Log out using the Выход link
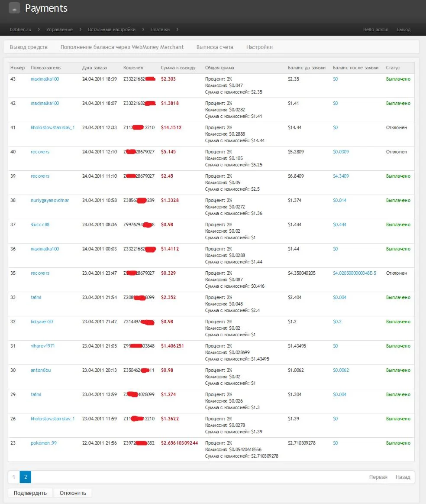This screenshot has height=504, width=426. pos(403,29)
